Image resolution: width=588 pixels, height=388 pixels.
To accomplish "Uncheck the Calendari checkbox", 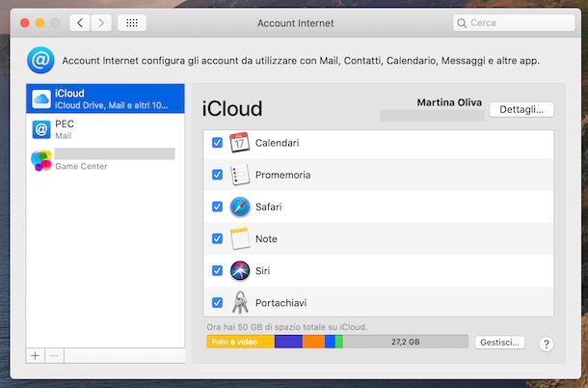I will tap(217, 144).
